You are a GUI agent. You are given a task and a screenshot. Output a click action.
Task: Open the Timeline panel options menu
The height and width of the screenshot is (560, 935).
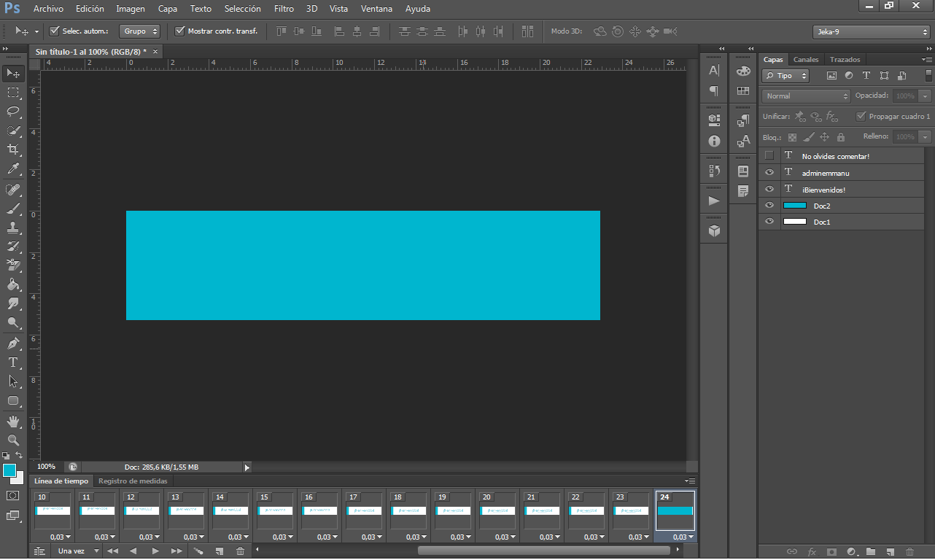689,481
